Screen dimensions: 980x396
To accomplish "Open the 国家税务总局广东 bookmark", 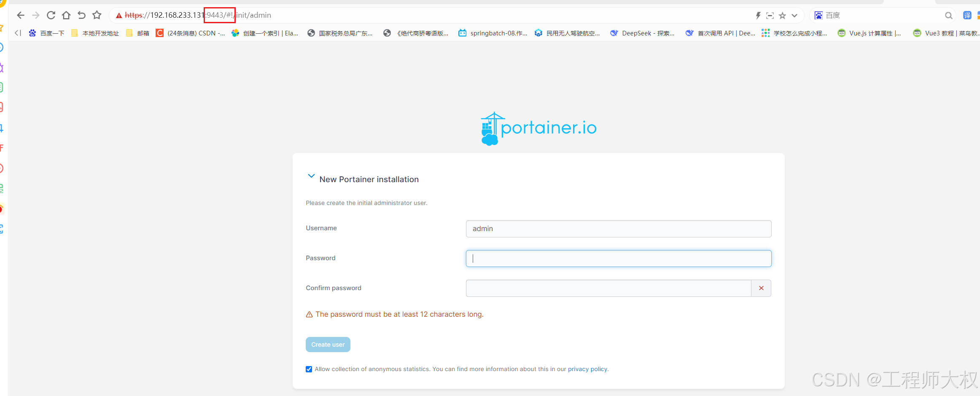I will pyautogui.click(x=340, y=33).
